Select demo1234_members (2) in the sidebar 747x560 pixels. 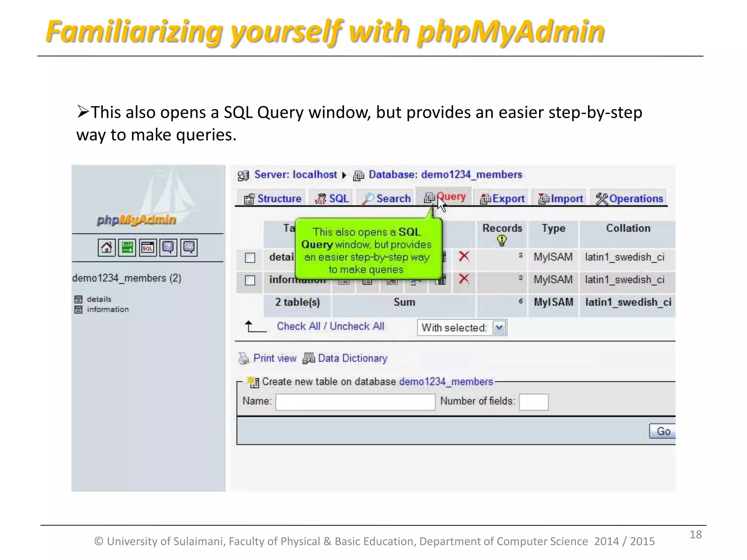tap(127, 278)
